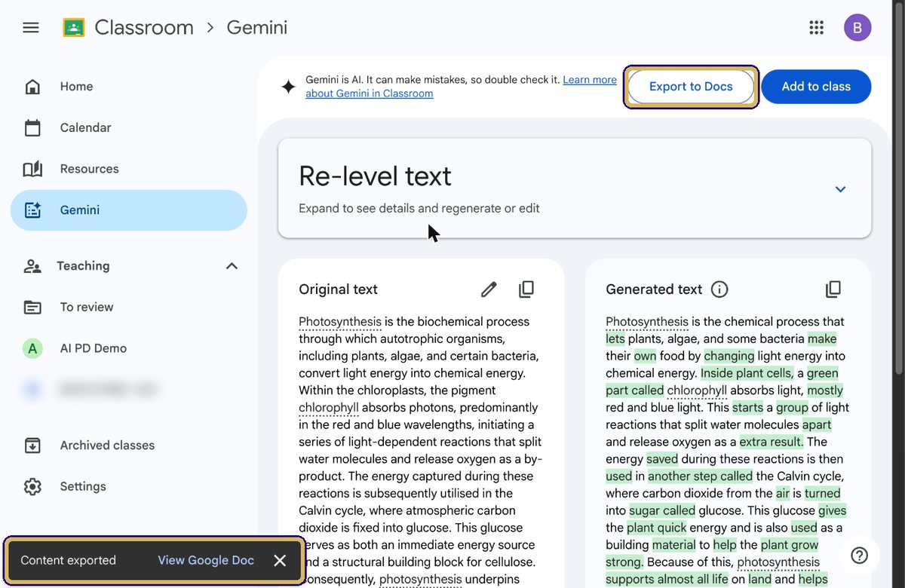
Task: Click Add to class button
Action: click(x=816, y=87)
